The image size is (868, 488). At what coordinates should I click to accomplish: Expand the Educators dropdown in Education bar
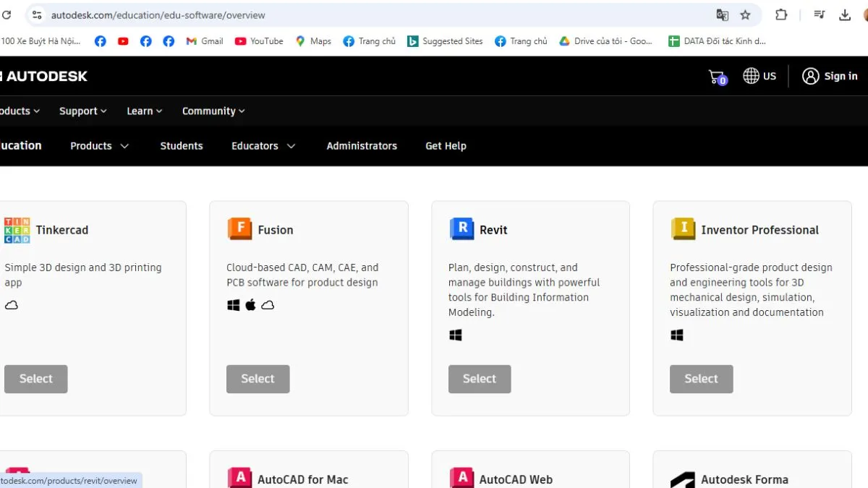point(263,146)
